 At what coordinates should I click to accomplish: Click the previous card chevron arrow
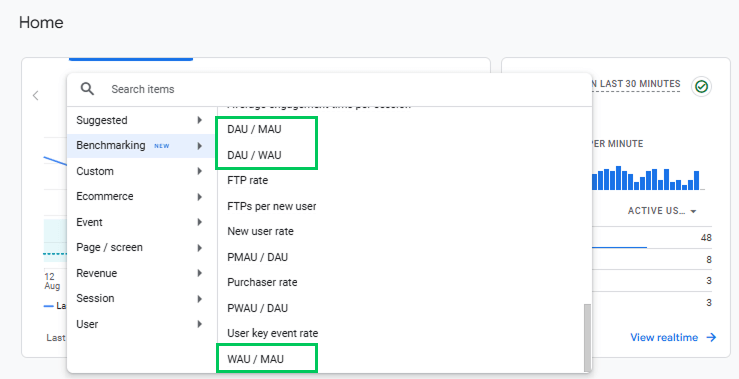tap(35, 96)
